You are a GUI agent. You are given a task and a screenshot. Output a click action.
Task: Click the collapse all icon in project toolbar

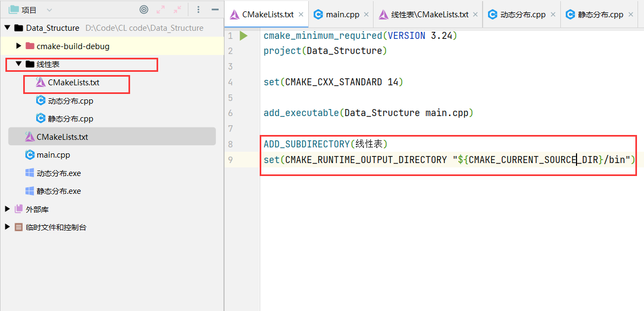pyautogui.click(x=177, y=10)
